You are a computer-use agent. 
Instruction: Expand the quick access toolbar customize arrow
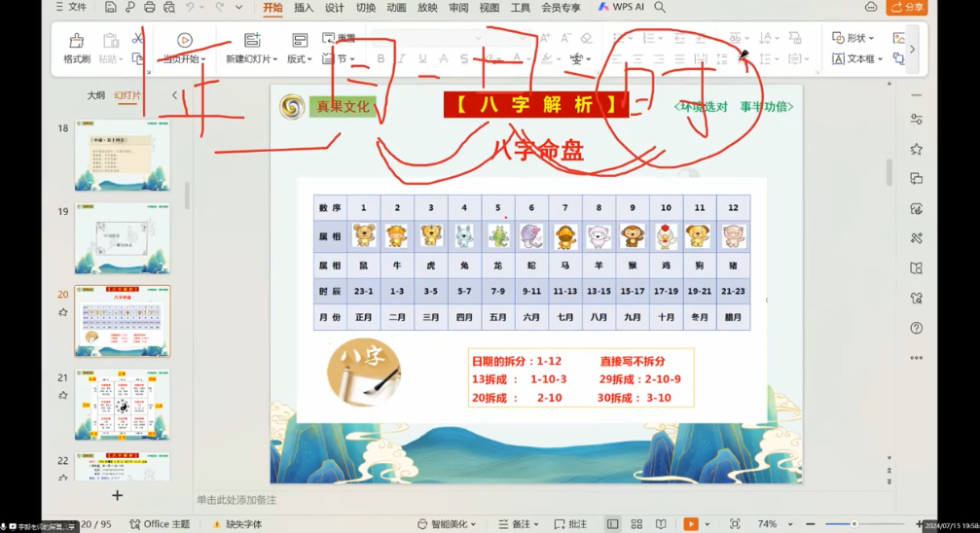238,8
